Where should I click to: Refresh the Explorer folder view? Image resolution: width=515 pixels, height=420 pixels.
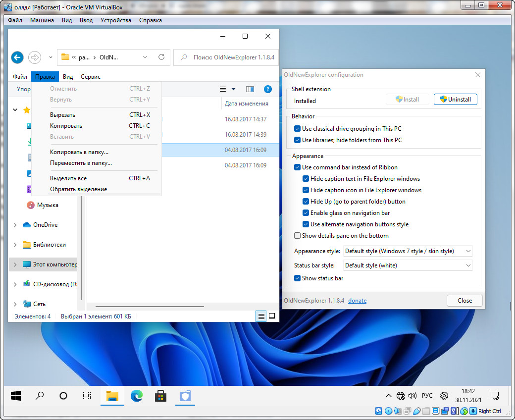161,57
